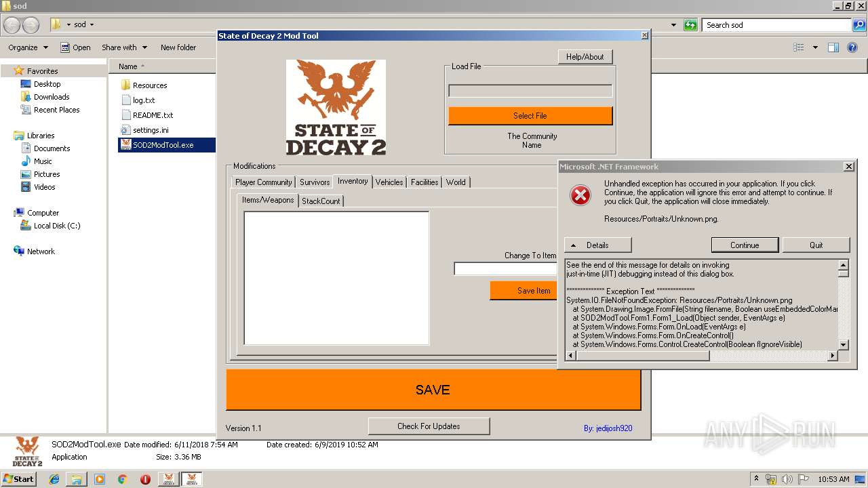
Task: Open Share with dropdown
Action: [124, 47]
